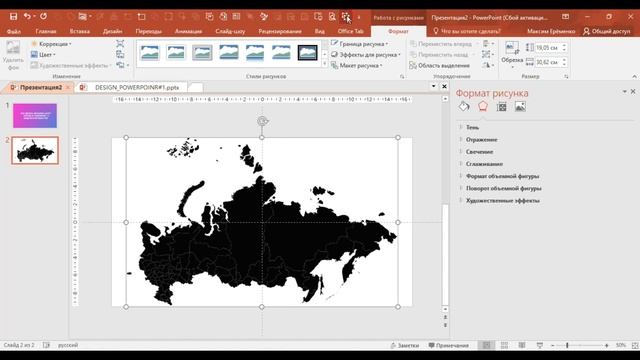Switch to Slide Sorter view
Screen dimensions: 640x360
pos(504,345)
